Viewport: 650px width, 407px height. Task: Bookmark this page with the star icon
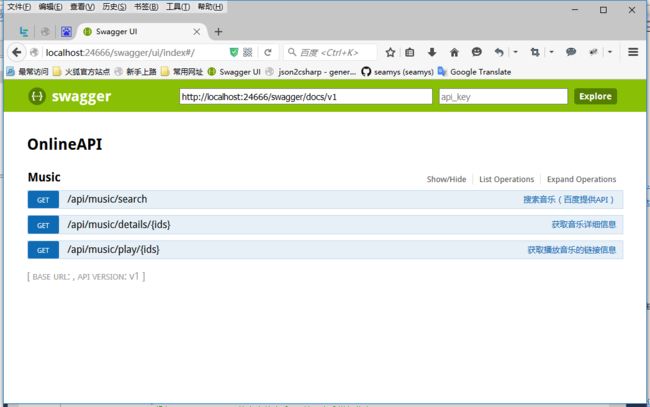coord(390,52)
